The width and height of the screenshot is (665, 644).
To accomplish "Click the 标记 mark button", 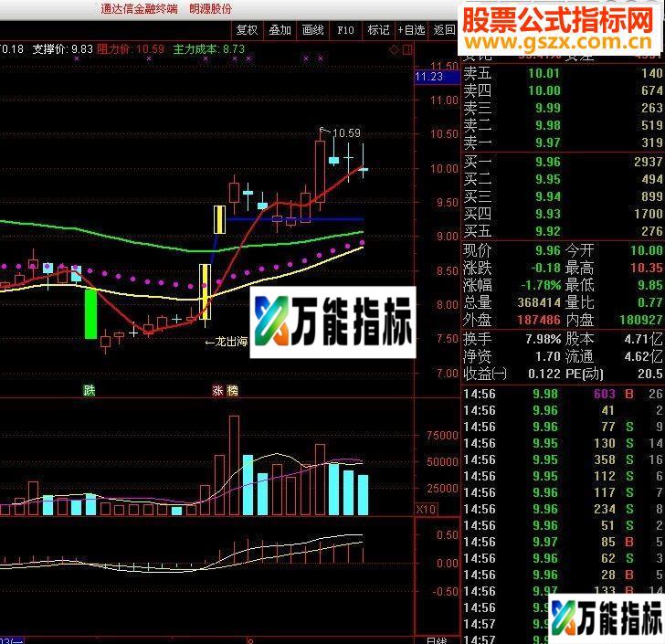I will click(378, 29).
